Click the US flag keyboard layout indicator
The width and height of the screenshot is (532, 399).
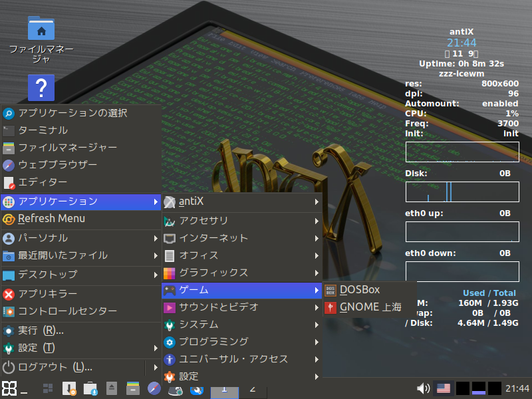444,388
